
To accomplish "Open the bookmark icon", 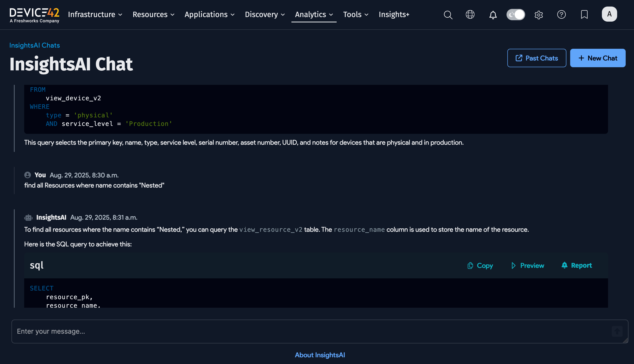I will click(x=584, y=14).
